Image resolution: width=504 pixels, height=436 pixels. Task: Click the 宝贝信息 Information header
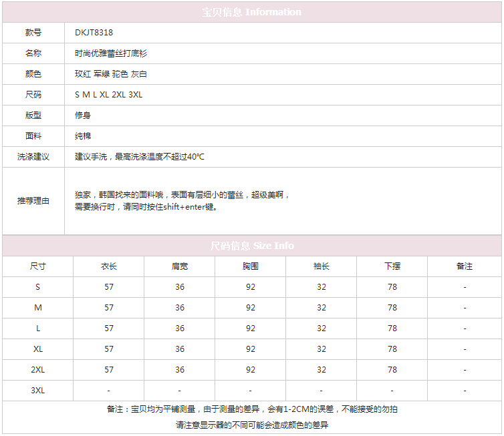pyautogui.click(x=252, y=12)
